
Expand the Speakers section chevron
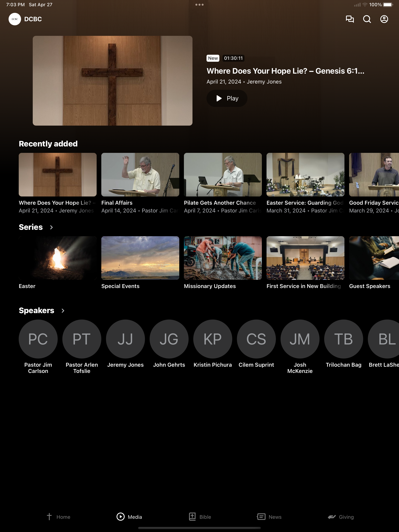tap(63, 310)
